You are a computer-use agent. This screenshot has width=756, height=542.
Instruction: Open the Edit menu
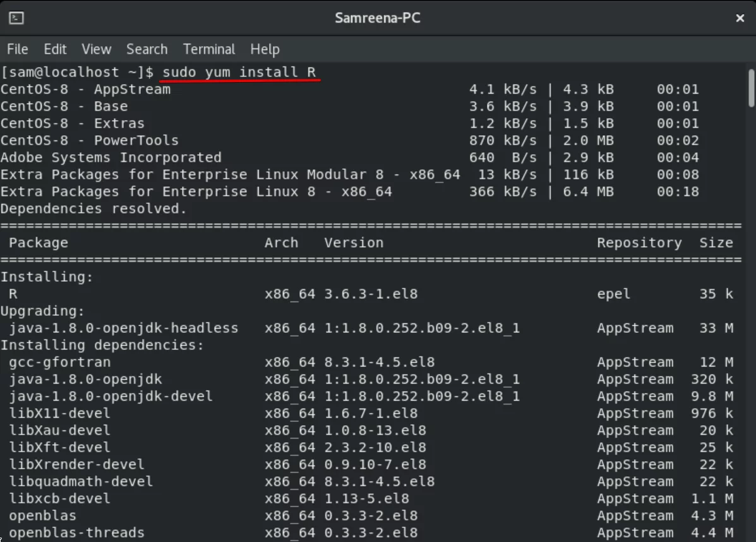pyautogui.click(x=55, y=49)
